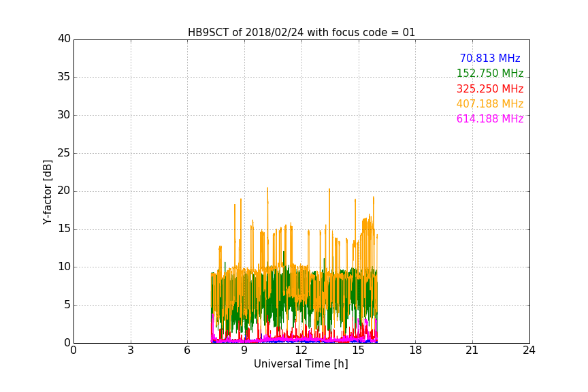Image resolution: width=588 pixels, height=392 pixels.
Task: Select the blue 70.813 MHz legend label
Action: pyautogui.click(x=490, y=58)
